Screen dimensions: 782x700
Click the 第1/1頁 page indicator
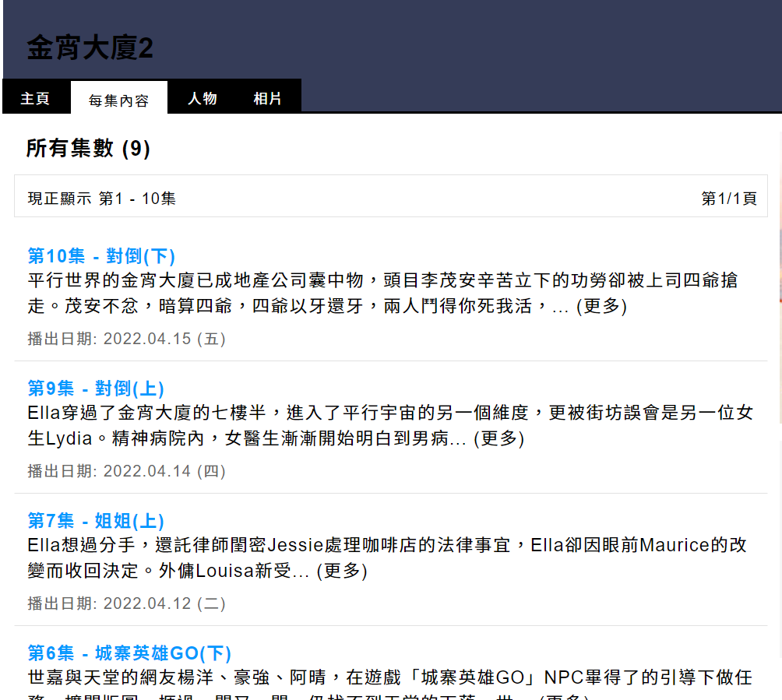point(728,199)
